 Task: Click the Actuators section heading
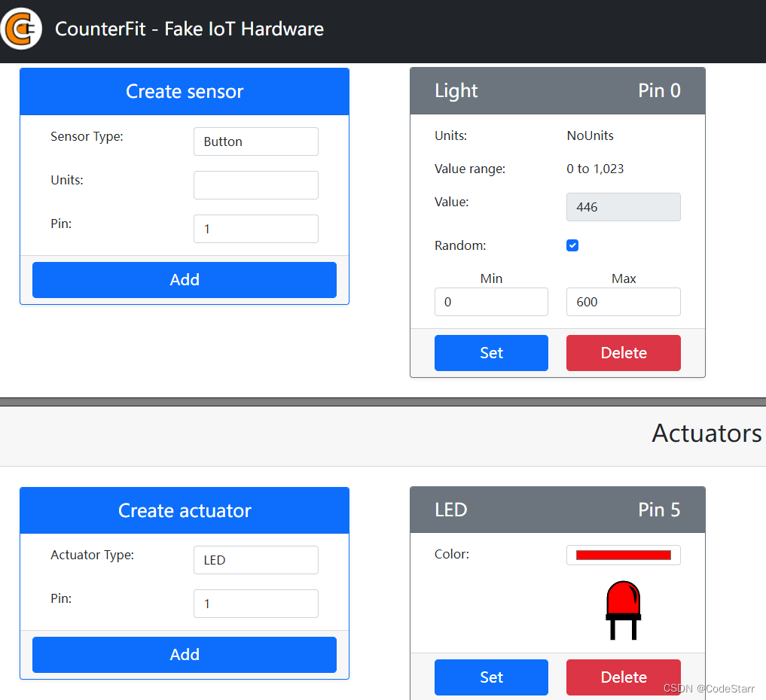tap(706, 434)
